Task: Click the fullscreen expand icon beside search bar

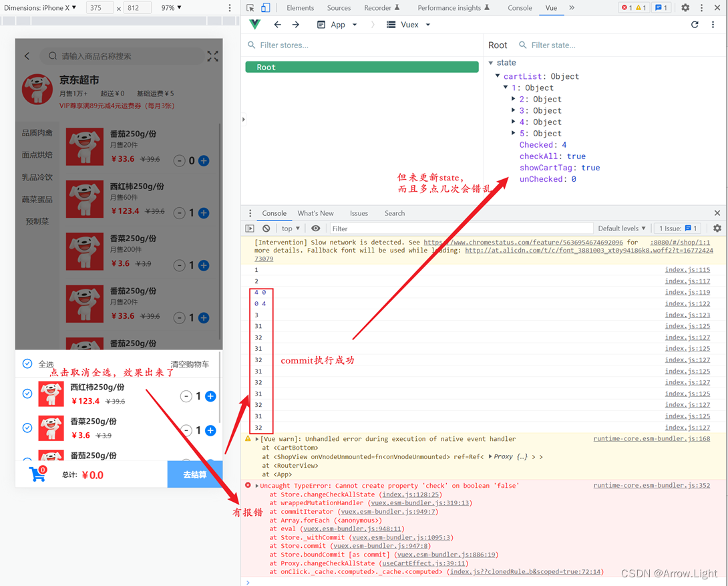Action: pyautogui.click(x=212, y=56)
